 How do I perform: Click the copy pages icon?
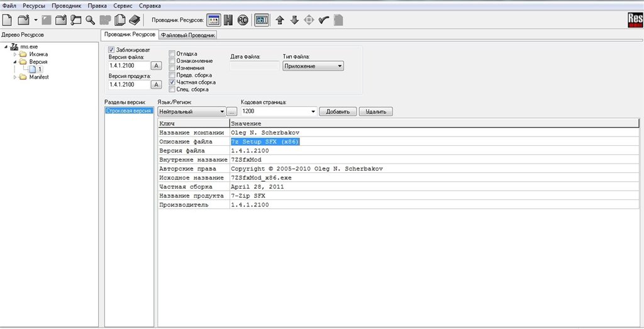[120, 20]
